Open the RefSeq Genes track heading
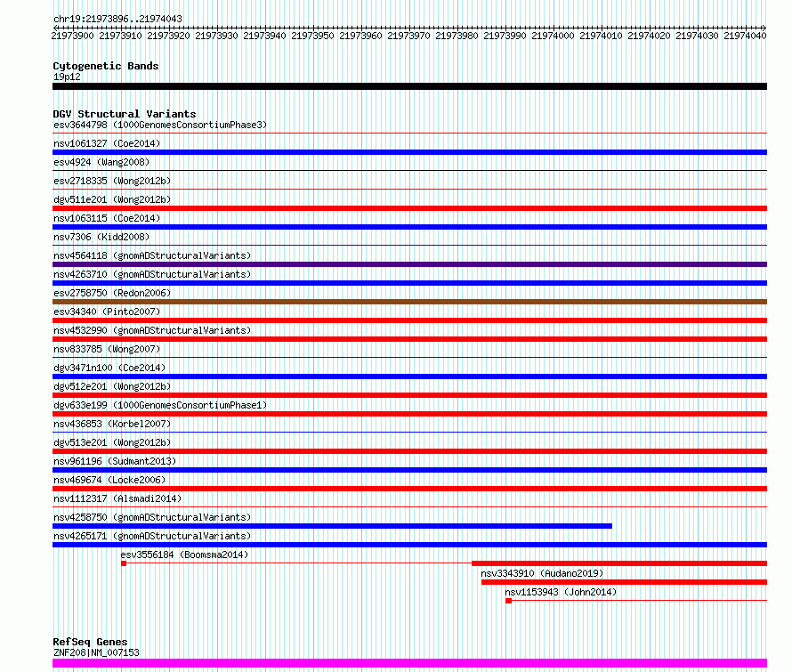The height and width of the screenshot is (672, 792). tap(90, 642)
